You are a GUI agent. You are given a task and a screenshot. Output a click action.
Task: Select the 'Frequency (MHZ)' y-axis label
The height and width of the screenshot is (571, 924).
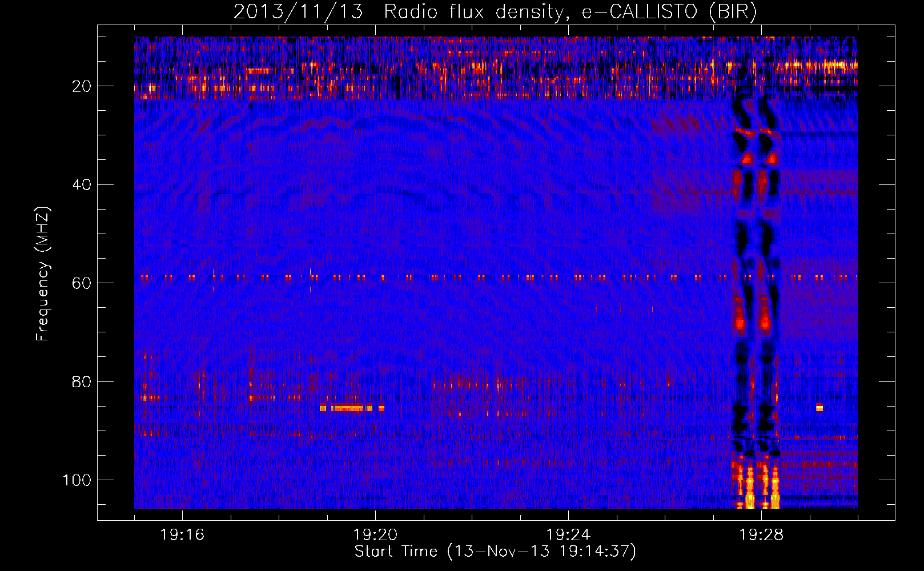click(43, 274)
